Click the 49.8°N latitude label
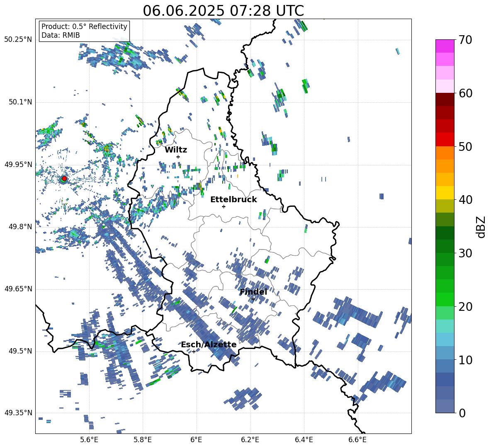 [x=20, y=227]
